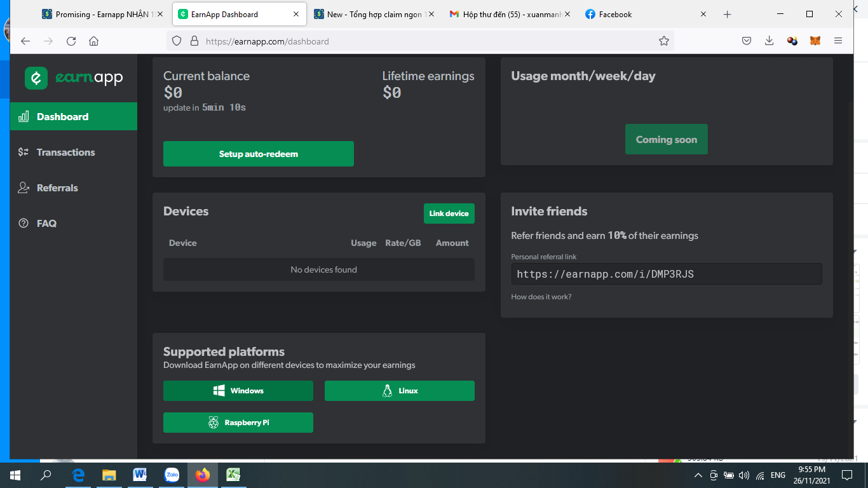The width and height of the screenshot is (868, 488).
Task: Click the tracking protection shield icon
Action: [x=177, y=41]
